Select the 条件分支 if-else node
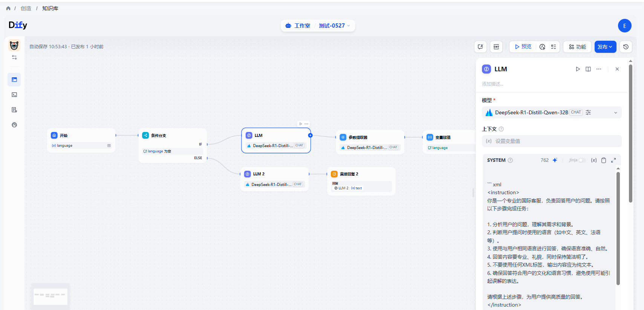The image size is (644, 310). coord(173,146)
